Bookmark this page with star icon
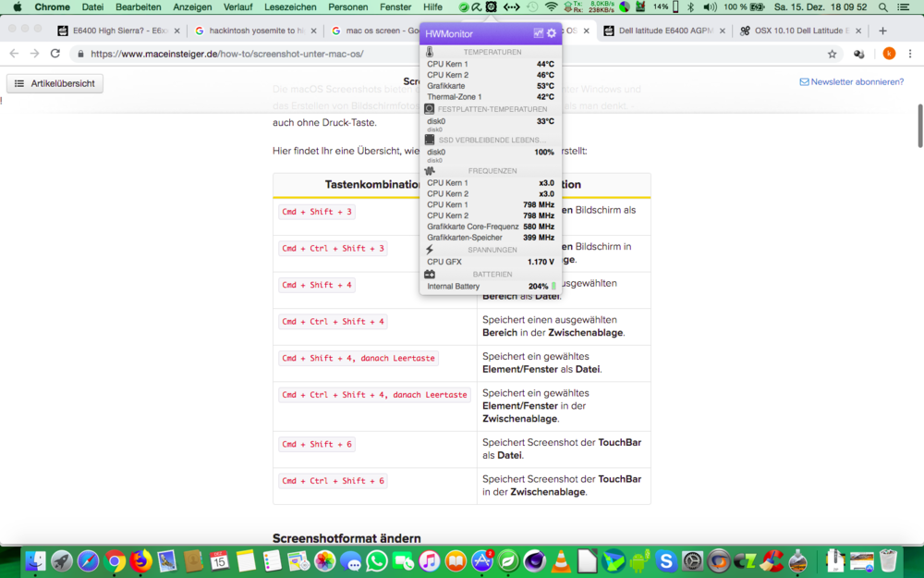 click(x=832, y=54)
